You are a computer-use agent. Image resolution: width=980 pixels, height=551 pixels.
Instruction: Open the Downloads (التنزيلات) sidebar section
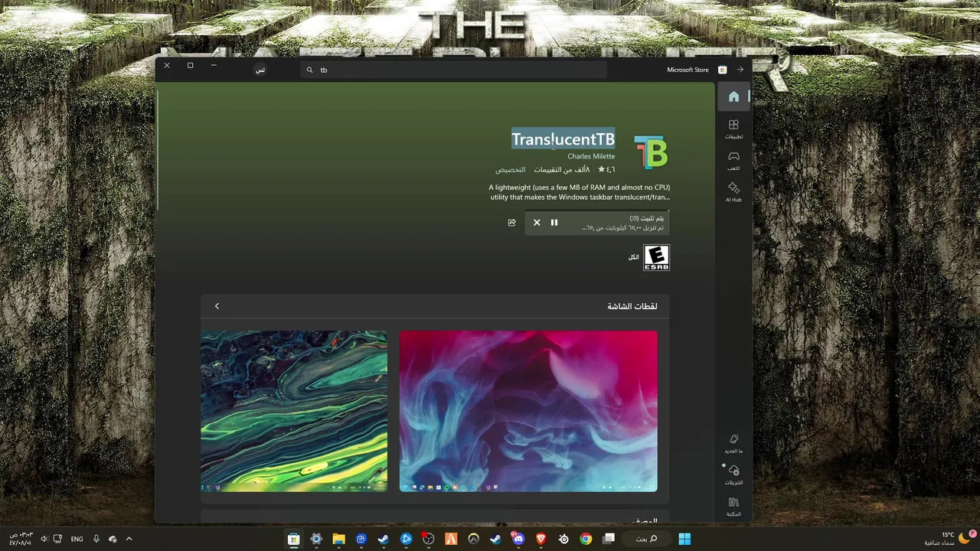coord(733,474)
